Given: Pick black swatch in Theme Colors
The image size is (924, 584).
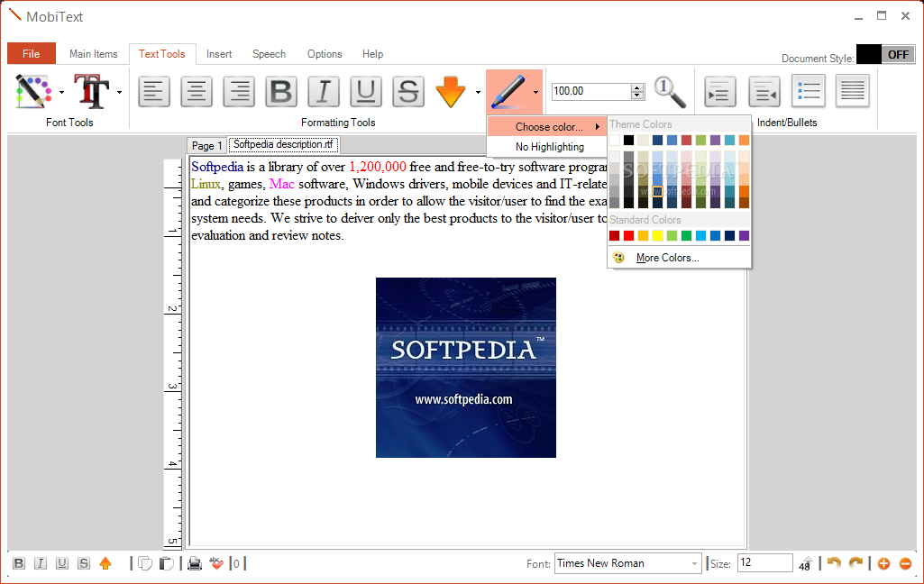Looking at the screenshot, I should pyautogui.click(x=628, y=141).
